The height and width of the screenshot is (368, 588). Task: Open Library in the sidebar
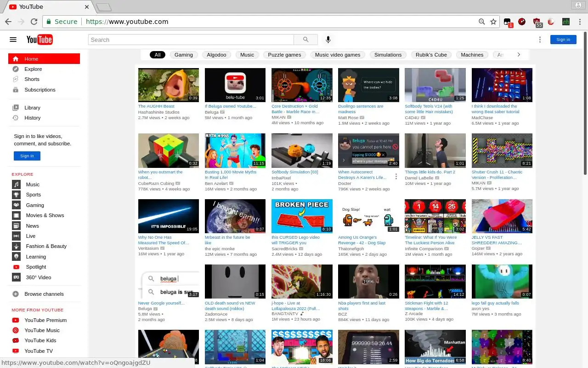(44, 108)
